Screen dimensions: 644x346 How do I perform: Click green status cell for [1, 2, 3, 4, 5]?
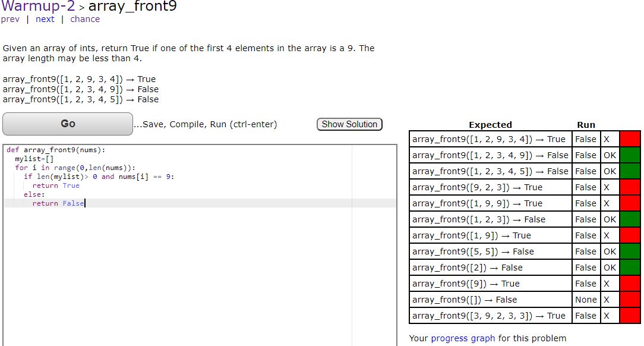point(630,171)
